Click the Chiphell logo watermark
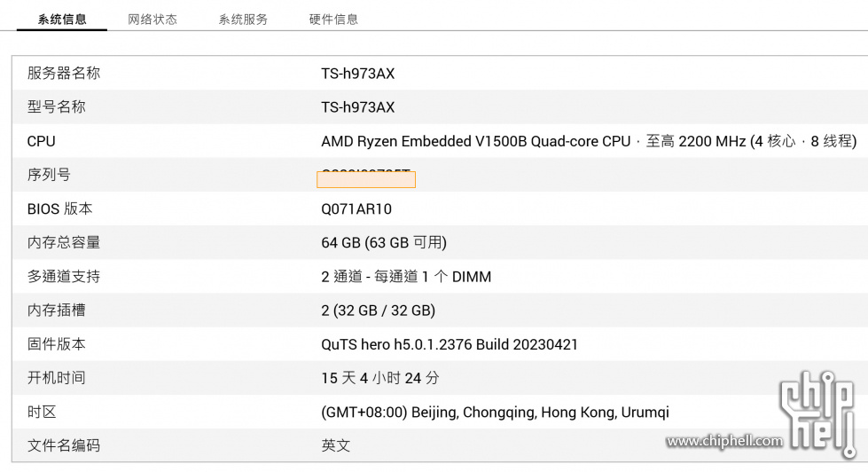The width and height of the screenshot is (868, 472). (817, 413)
